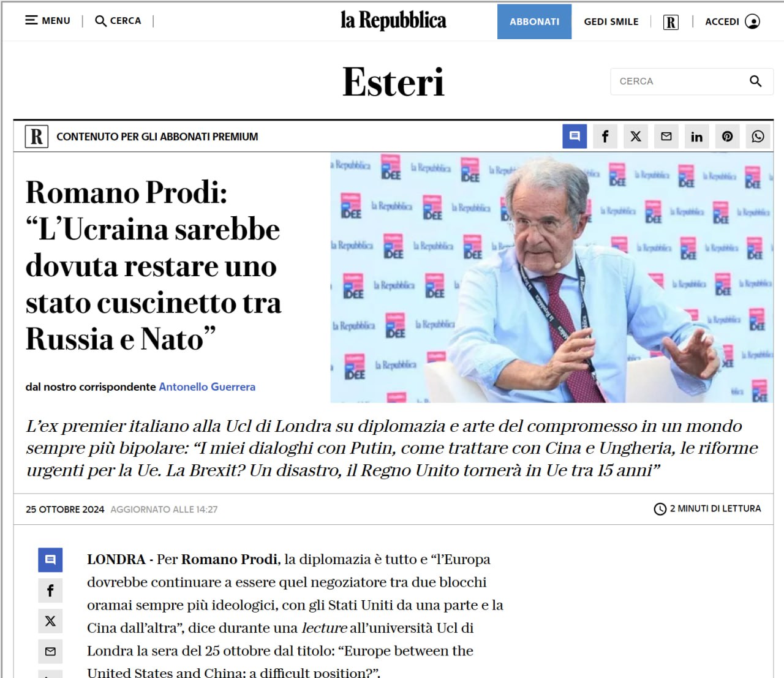Share article on Facebook from top share bar

[x=605, y=136]
